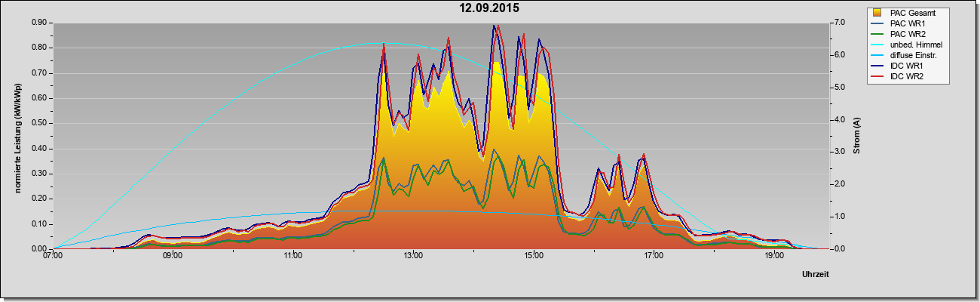Click the 19:00 time axis label
The width and height of the screenshot is (980, 302).
coord(773,257)
